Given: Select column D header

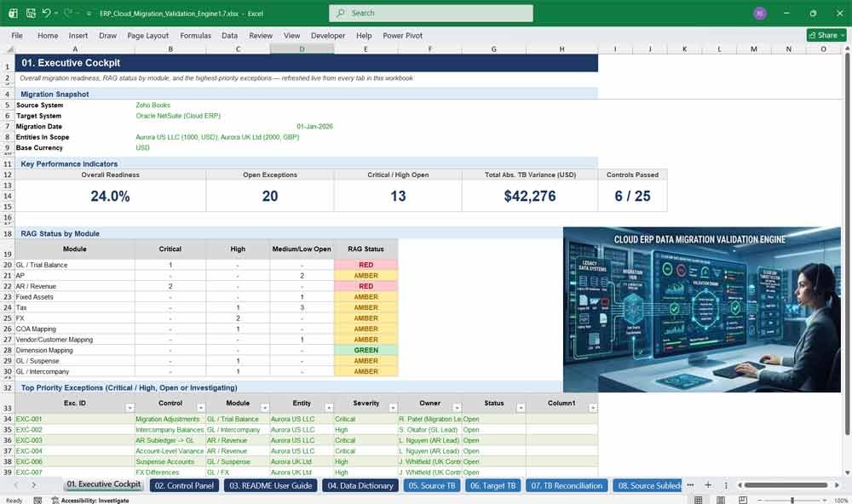Looking at the screenshot, I should pyautogui.click(x=302, y=49).
